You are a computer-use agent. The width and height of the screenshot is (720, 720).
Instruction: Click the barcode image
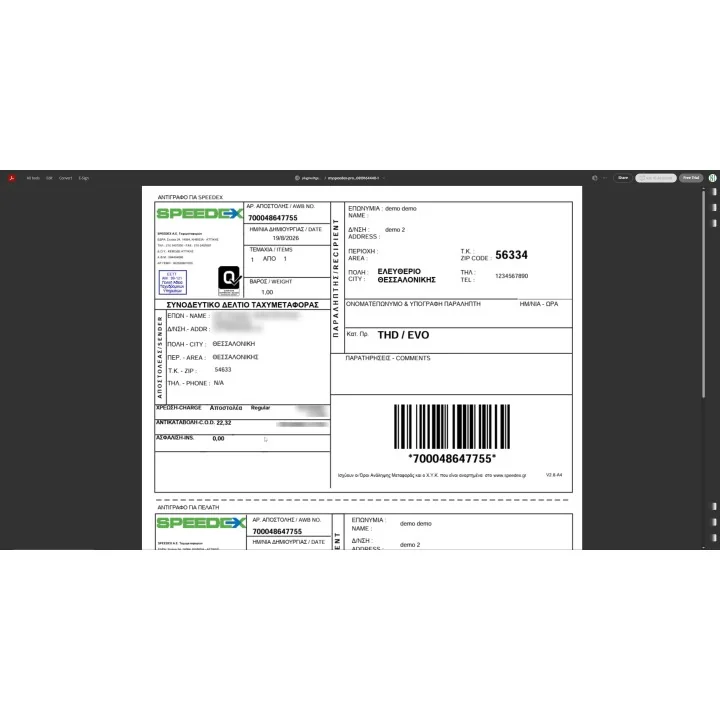[452, 427]
